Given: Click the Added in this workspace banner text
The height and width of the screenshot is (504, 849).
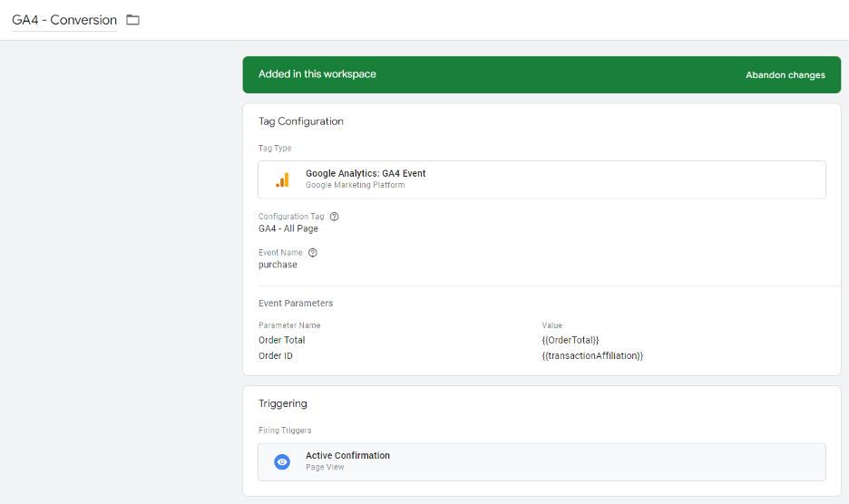Looking at the screenshot, I should click(317, 74).
